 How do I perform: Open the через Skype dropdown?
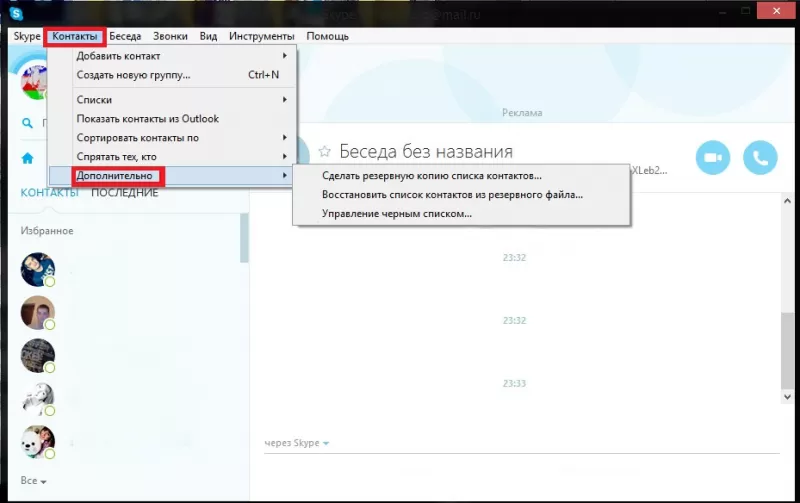pyautogui.click(x=296, y=443)
